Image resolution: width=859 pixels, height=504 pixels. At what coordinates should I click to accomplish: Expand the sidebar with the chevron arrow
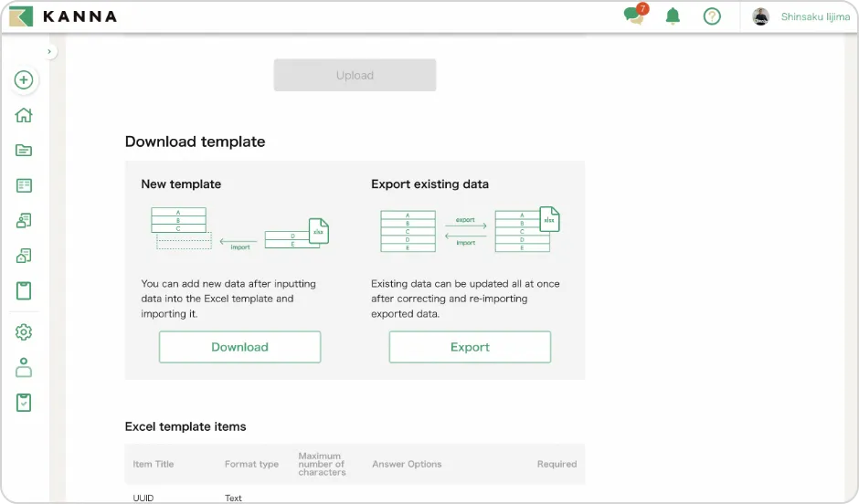pyautogui.click(x=49, y=52)
